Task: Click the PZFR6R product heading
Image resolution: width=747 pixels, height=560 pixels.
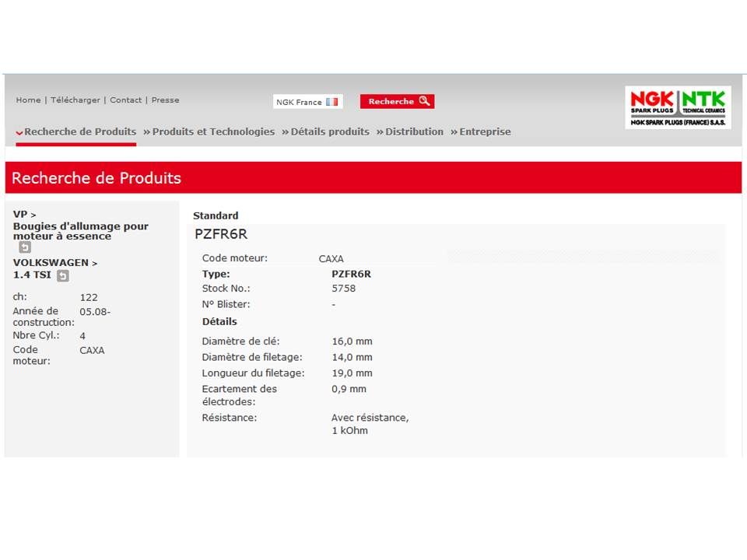Action: pos(221,234)
